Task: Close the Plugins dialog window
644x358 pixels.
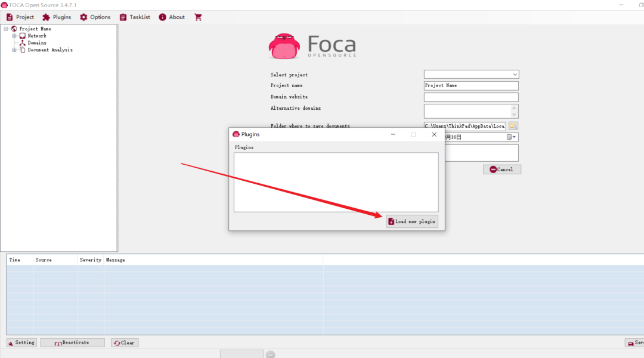Action: coord(434,134)
